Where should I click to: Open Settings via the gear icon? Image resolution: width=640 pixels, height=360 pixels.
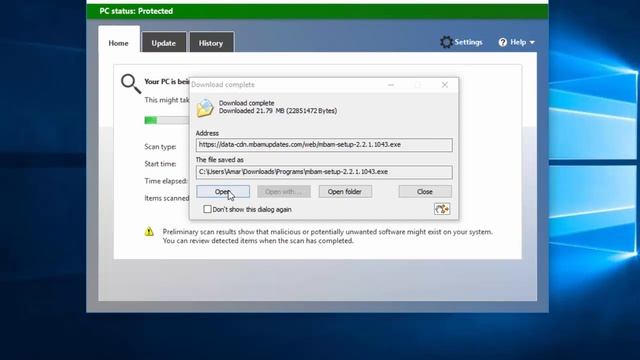pos(446,42)
